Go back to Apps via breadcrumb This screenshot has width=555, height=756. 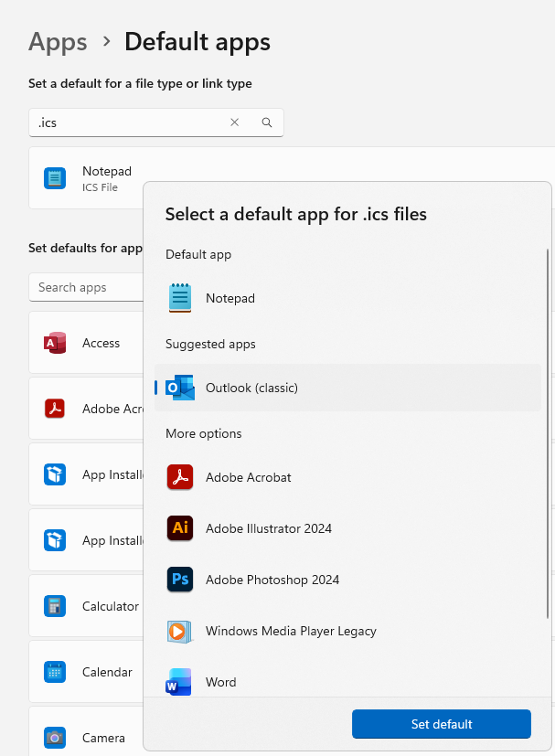click(58, 42)
